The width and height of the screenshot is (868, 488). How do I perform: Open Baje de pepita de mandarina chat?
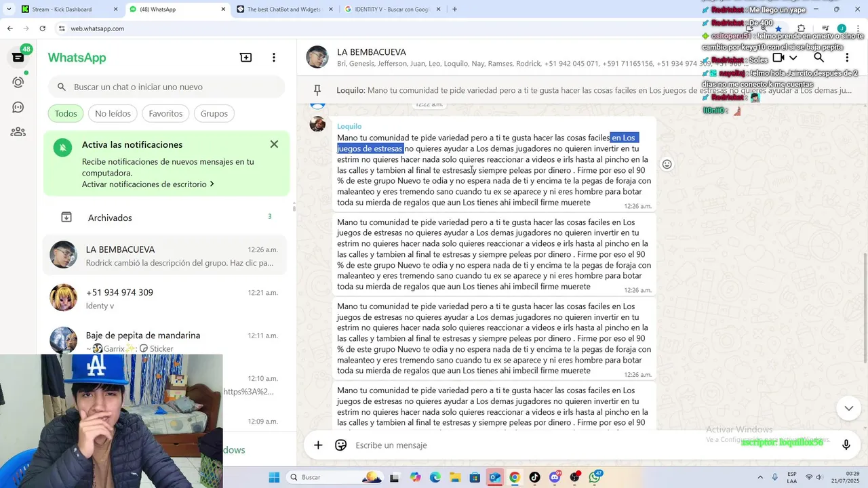click(165, 341)
